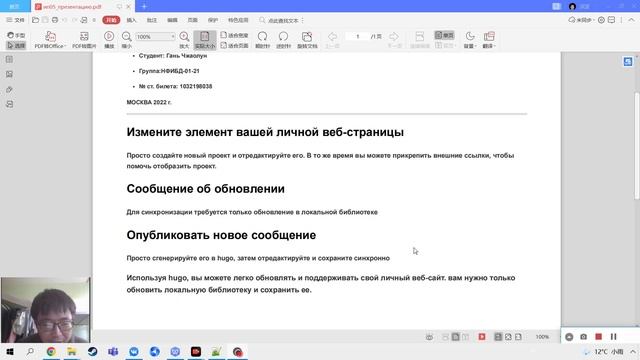Switch to the 插入 ribbon tab
Screen dimensions: 640x360
(131, 20)
